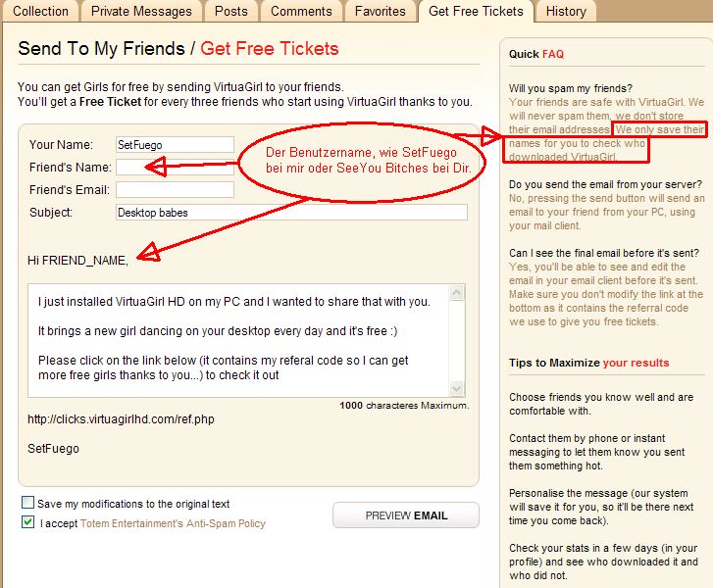Click 'Can I see the final email' question
This screenshot has width=713, height=588.
pos(604,253)
